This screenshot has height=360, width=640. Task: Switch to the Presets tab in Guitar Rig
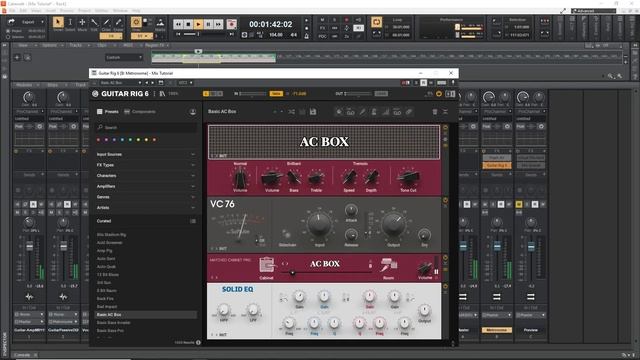[x=108, y=111]
